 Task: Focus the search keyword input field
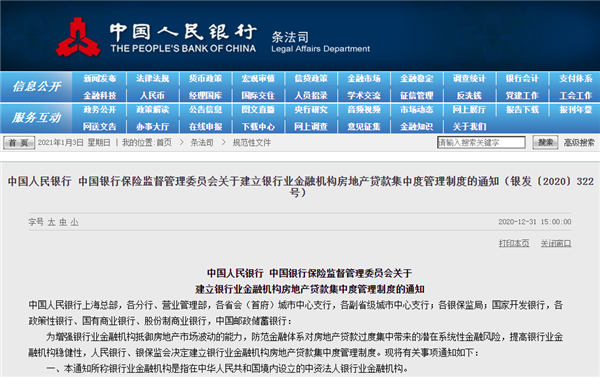[x=481, y=142]
